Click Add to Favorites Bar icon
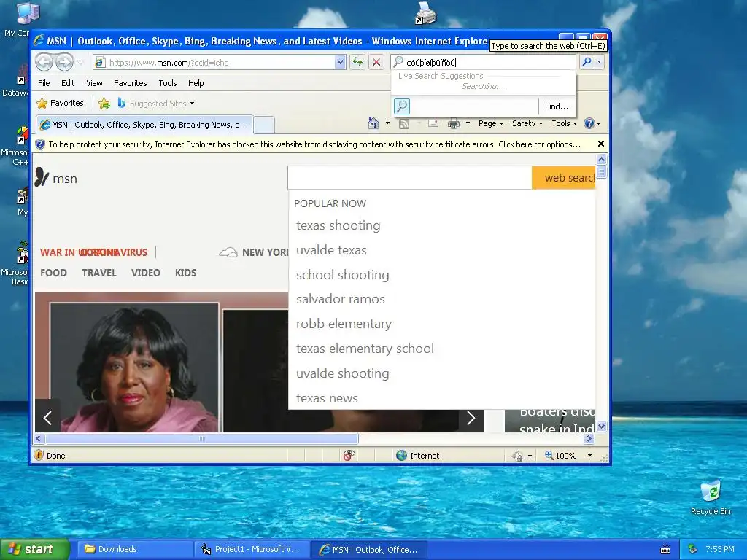 pyautogui.click(x=104, y=103)
